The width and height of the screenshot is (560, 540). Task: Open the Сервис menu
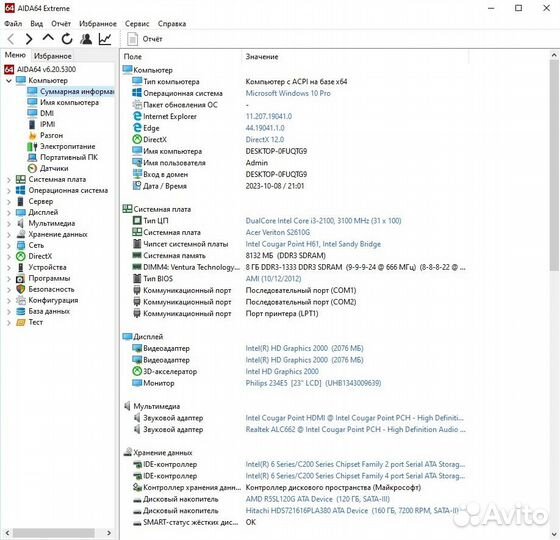137,24
